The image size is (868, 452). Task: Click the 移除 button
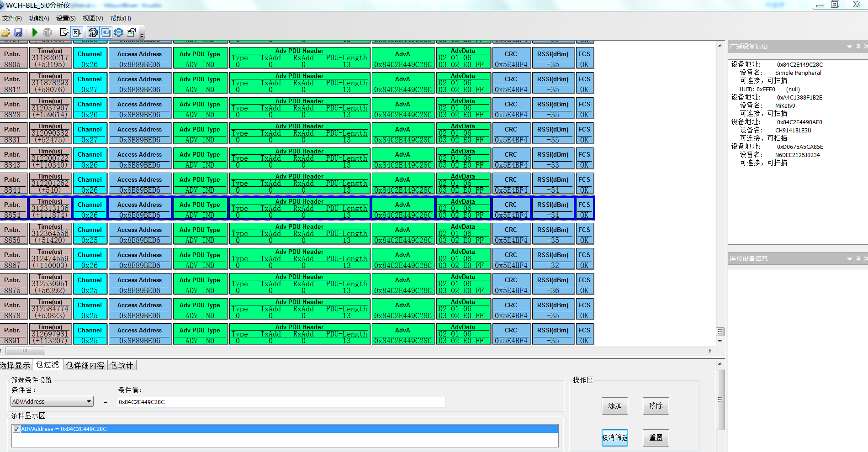(656, 406)
